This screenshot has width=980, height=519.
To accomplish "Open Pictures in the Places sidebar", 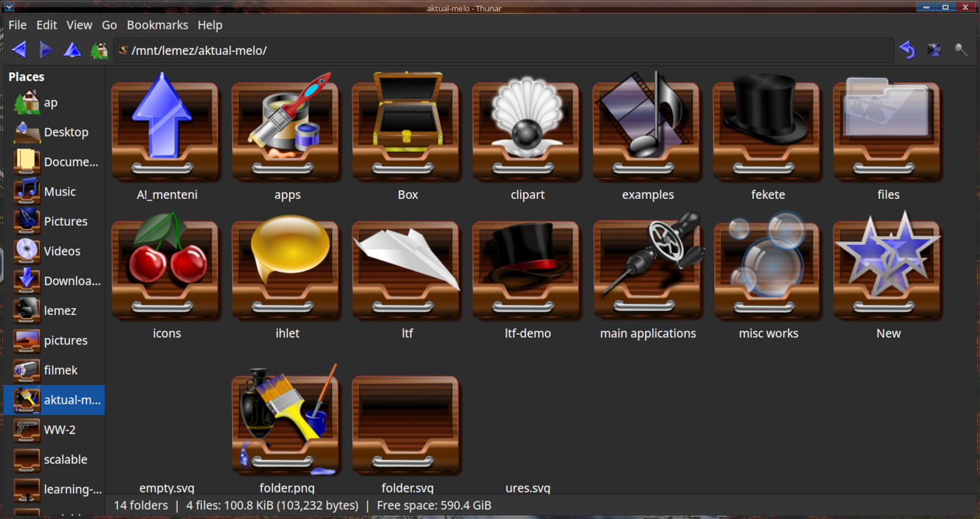I will pyautogui.click(x=54, y=222).
